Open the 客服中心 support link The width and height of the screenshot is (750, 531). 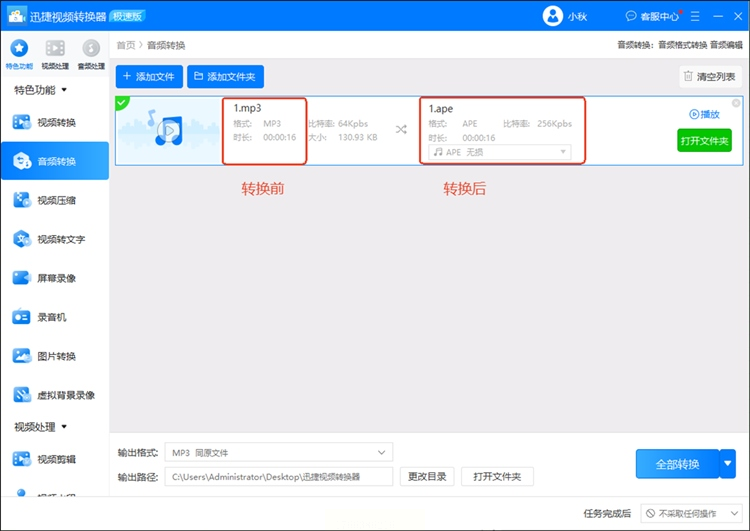click(x=652, y=16)
